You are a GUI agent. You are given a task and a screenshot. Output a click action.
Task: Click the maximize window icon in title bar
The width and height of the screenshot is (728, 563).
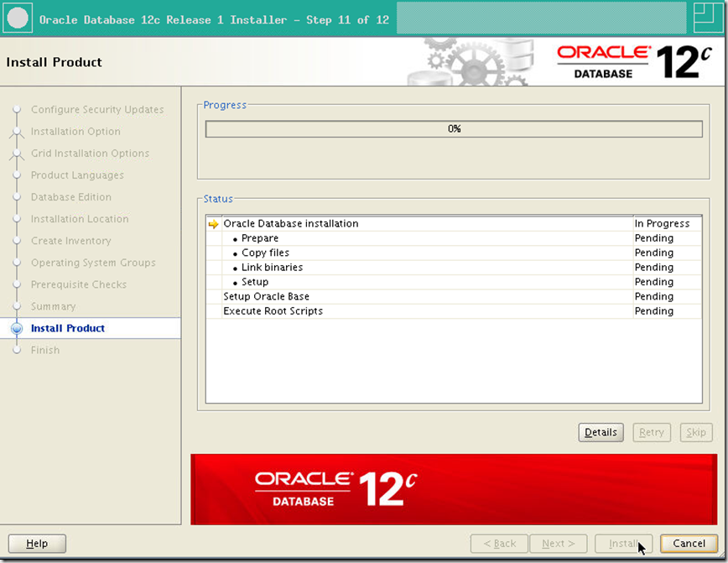pyautogui.click(x=708, y=18)
